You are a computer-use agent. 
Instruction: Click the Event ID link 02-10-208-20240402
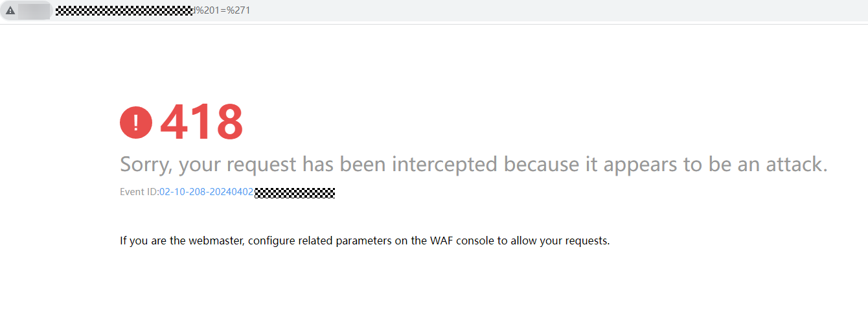207,193
